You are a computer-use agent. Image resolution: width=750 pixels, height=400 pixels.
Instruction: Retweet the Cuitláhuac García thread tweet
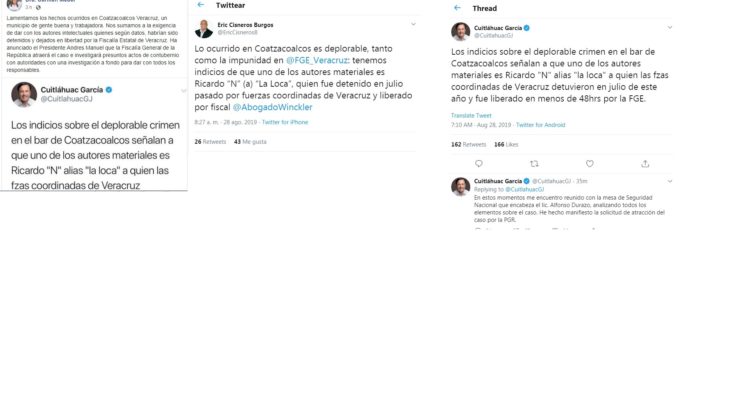click(x=534, y=164)
